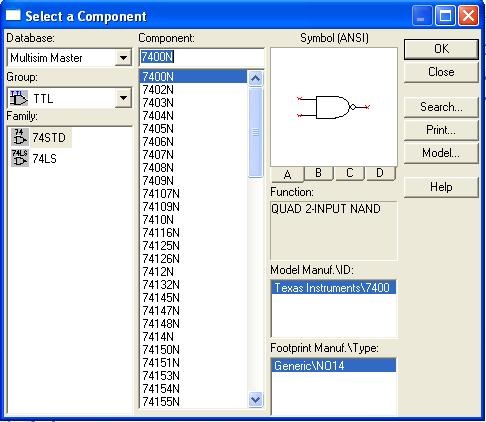Image resolution: width=486 pixels, height=422 pixels.
Task: Switch to section tab D
Action: coord(380,173)
